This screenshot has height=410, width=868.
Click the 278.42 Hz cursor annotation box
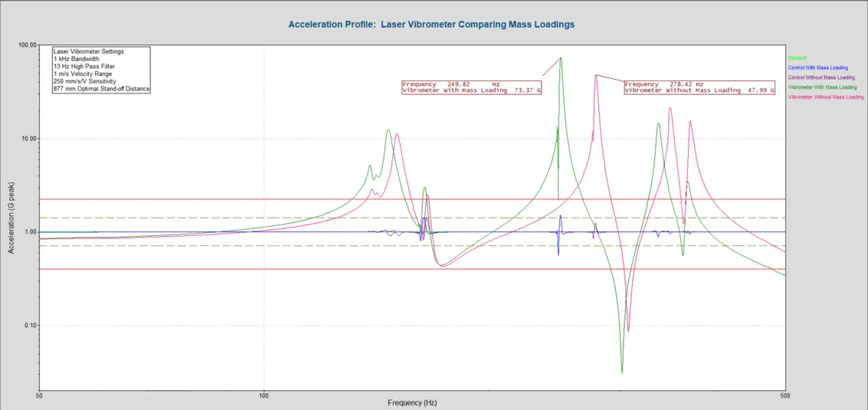[699, 87]
